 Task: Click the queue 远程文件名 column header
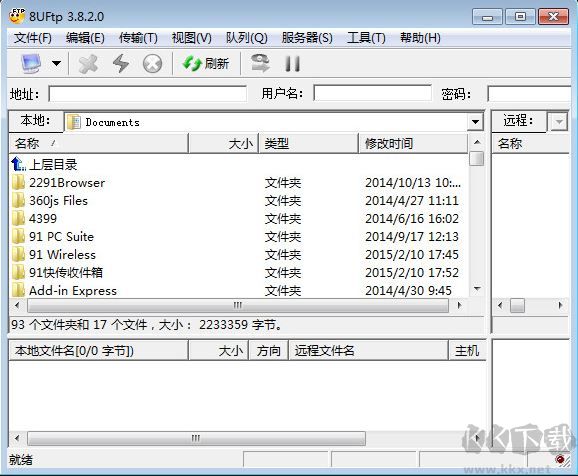coord(369,351)
